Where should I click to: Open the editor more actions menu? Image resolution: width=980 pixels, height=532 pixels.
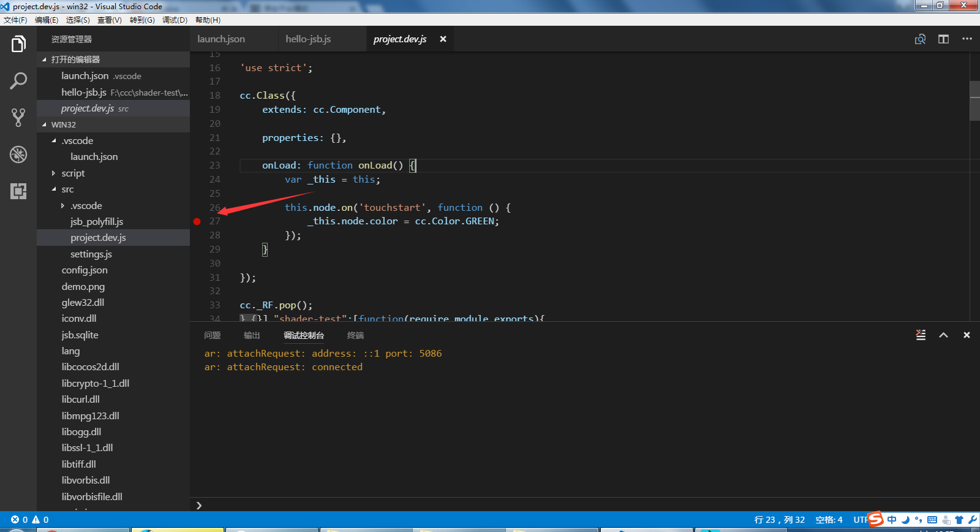pos(967,39)
